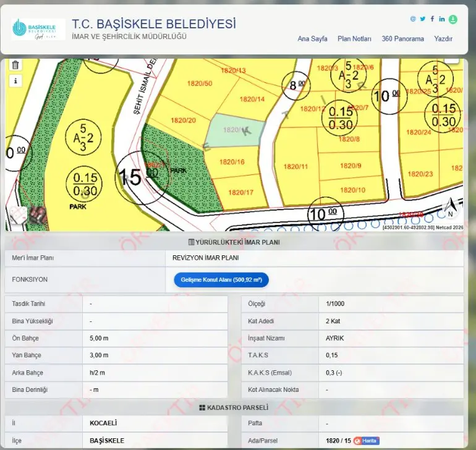Image resolution: width=476 pixels, height=450 pixels.
Task: Click the T.A.K.S value 0,15
Action: click(x=331, y=355)
